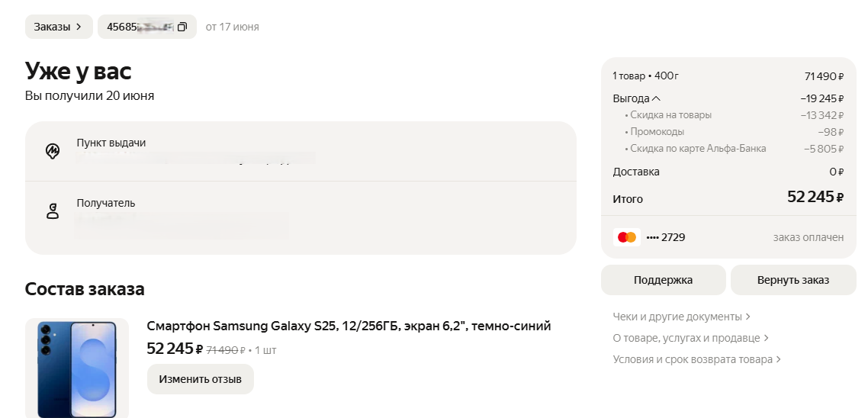The width and height of the screenshot is (868, 418).
Task: Open the Заказы breadcrumb chevron
Action: coord(79,27)
